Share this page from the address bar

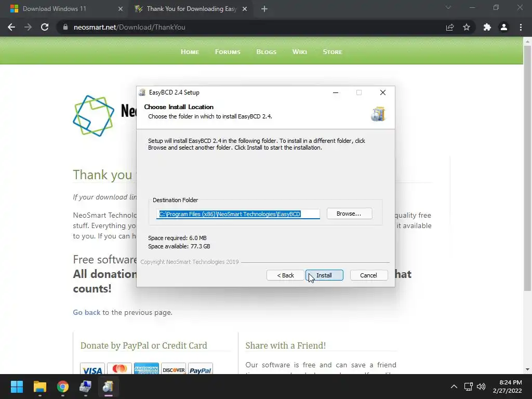pos(450,27)
